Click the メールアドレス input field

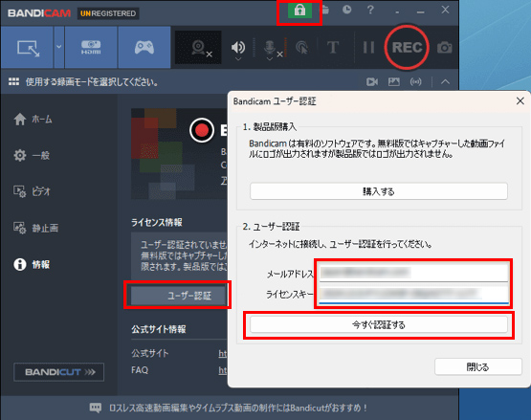413,273
